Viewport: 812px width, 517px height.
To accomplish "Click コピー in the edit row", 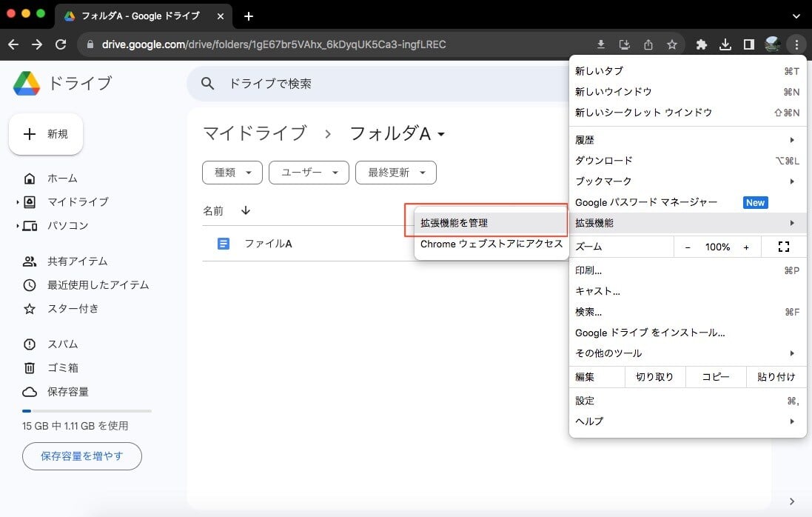I will point(716,376).
